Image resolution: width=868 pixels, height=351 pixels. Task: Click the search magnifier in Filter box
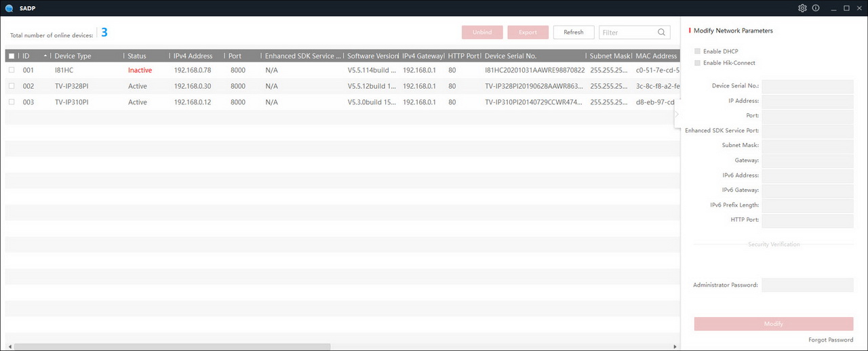tap(661, 32)
